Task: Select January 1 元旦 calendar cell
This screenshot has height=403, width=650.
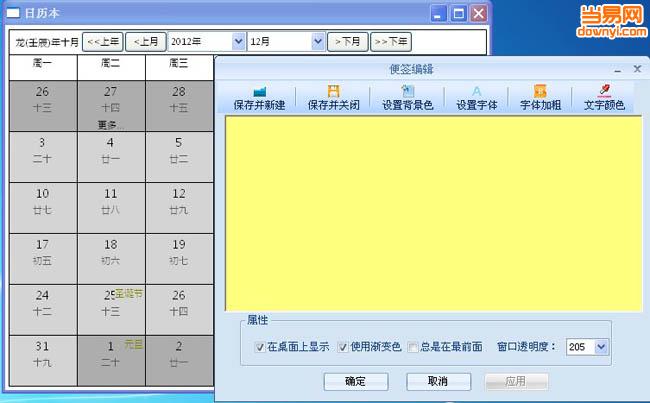Action: click(x=112, y=361)
